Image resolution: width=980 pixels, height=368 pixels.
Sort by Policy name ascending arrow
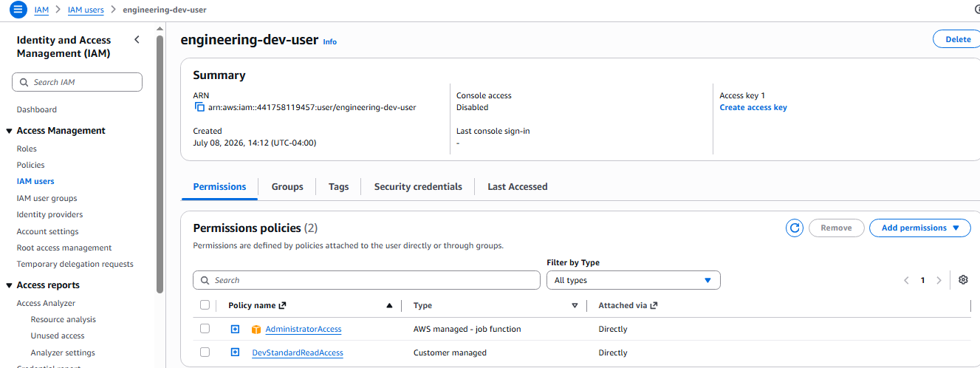click(x=389, y=305)
